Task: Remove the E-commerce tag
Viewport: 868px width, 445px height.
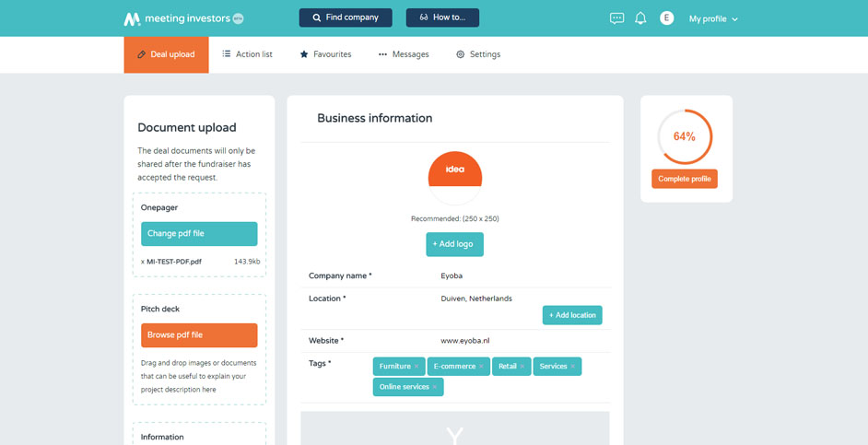Action: (x=482, y=367)
